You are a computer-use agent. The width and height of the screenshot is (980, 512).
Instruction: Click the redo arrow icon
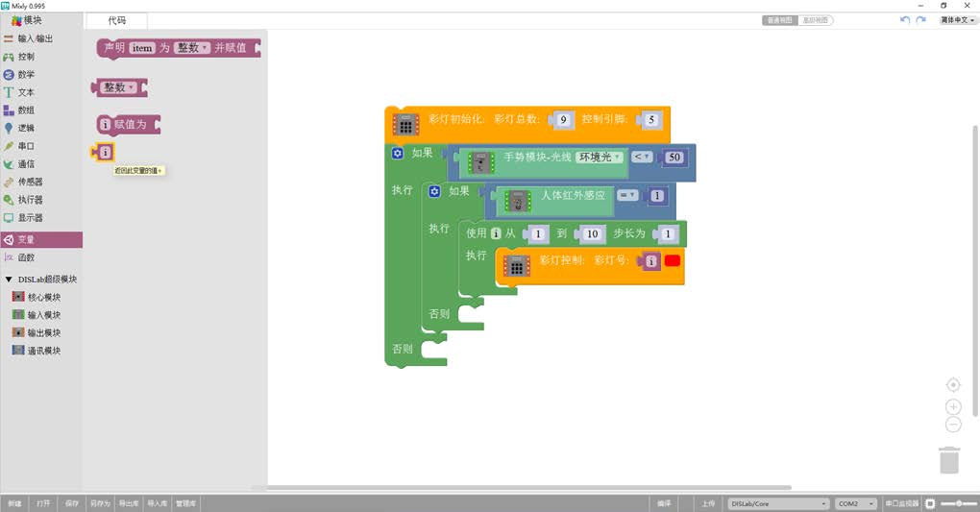pos(921,20)
